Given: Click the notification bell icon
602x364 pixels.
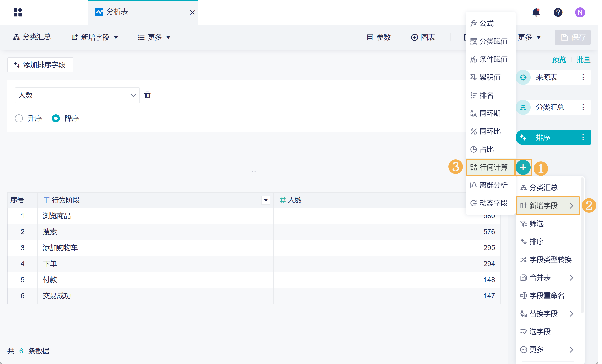Looking at the screenshot, I should point(536,12).
